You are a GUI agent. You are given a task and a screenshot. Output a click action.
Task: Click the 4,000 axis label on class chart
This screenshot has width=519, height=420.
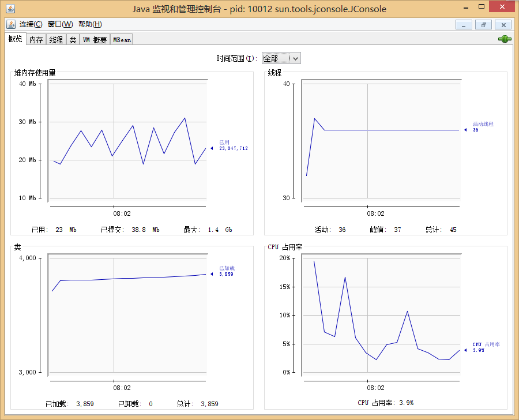point(28,258)
